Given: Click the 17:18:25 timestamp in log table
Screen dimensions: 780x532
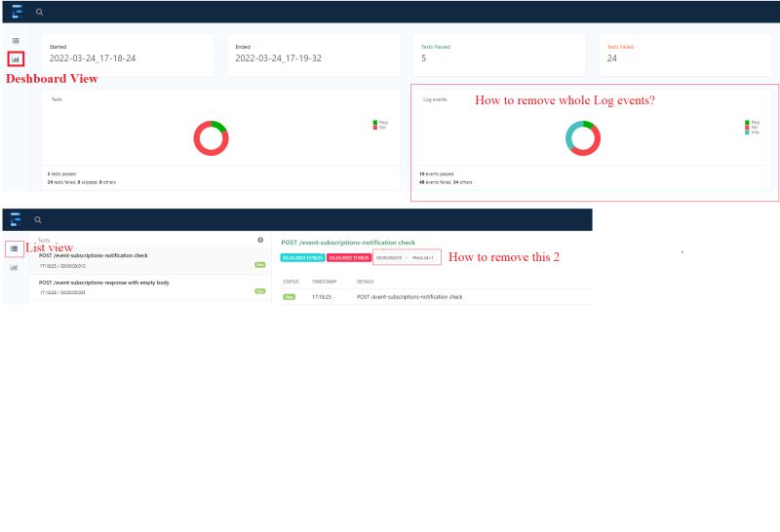Looking at the screenshot, I should click(322, 297).
